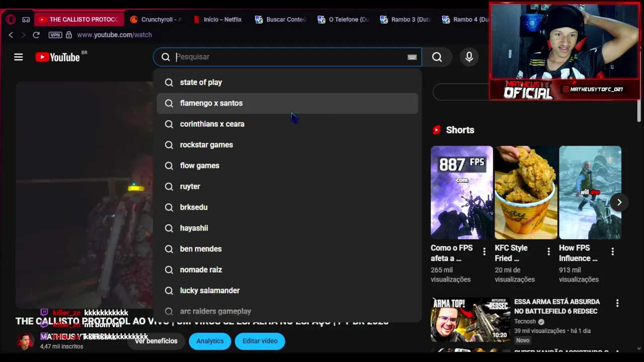Image resolution: width=644 pixels, height=362 pixels.
Task: Select suggestion 'rockstar games'
Action: pos(287,145)
